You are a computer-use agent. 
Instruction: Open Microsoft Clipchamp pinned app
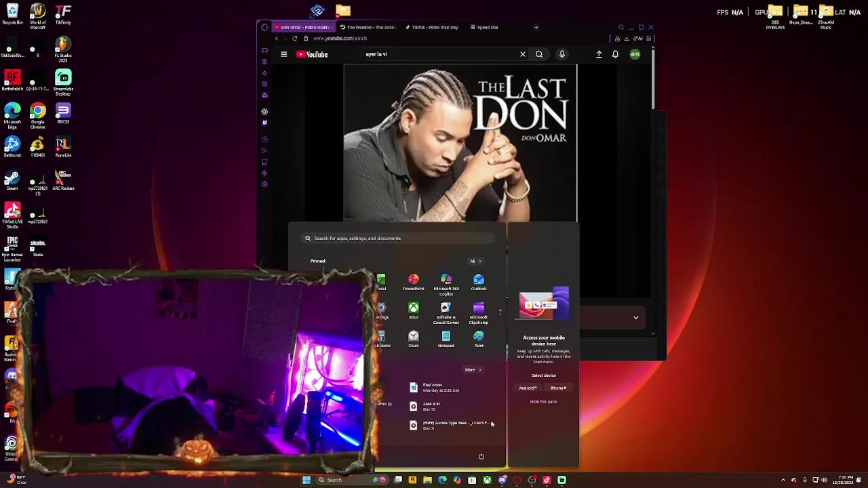pyautogui.click(x=479, y=313)
